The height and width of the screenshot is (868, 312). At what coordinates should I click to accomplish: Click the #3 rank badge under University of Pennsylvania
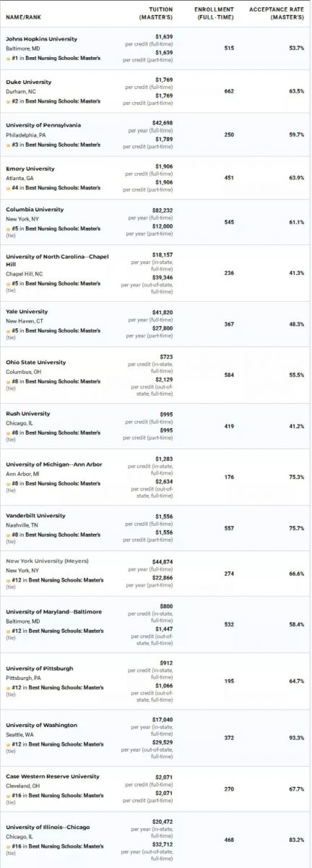pos(8,145)
